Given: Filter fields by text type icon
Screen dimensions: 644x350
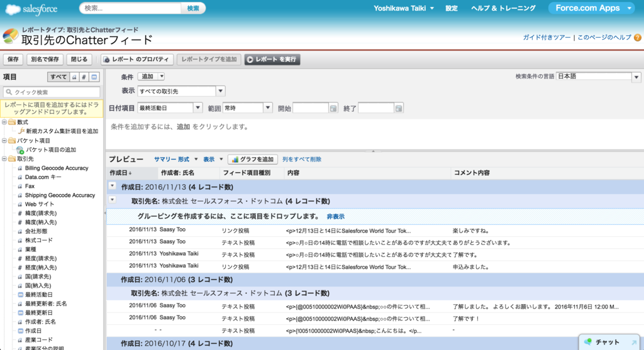Looking at the screenshot, I should click(x=74, y=77).
